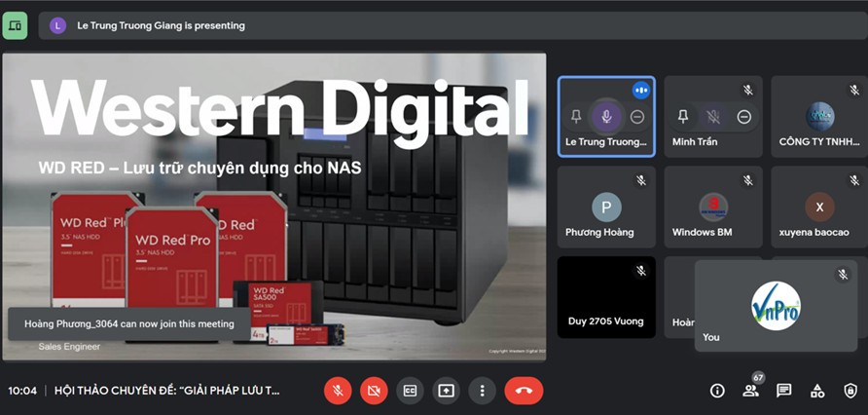The width and height of the screenshot is (868, 415).
Task: Show the participants list with 67 people
Action: 750,391
